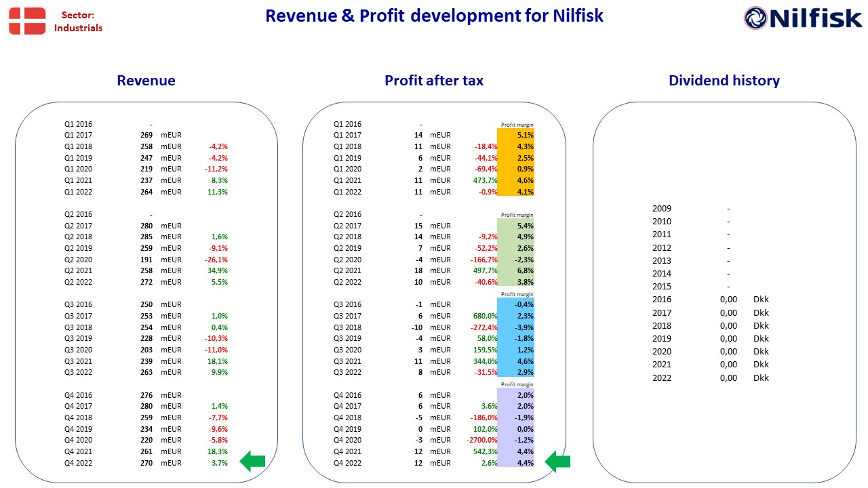Click the Q3 2020 label in Revenue panel
The height and width of the screenshot is (488, 868).
(x=79, y=350)
